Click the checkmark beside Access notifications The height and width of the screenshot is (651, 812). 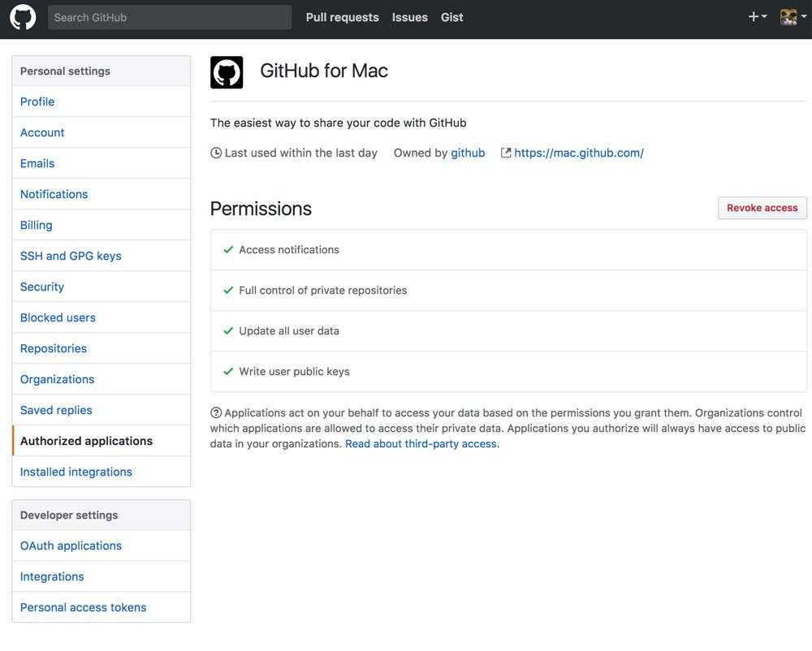[x=228, y=249]
